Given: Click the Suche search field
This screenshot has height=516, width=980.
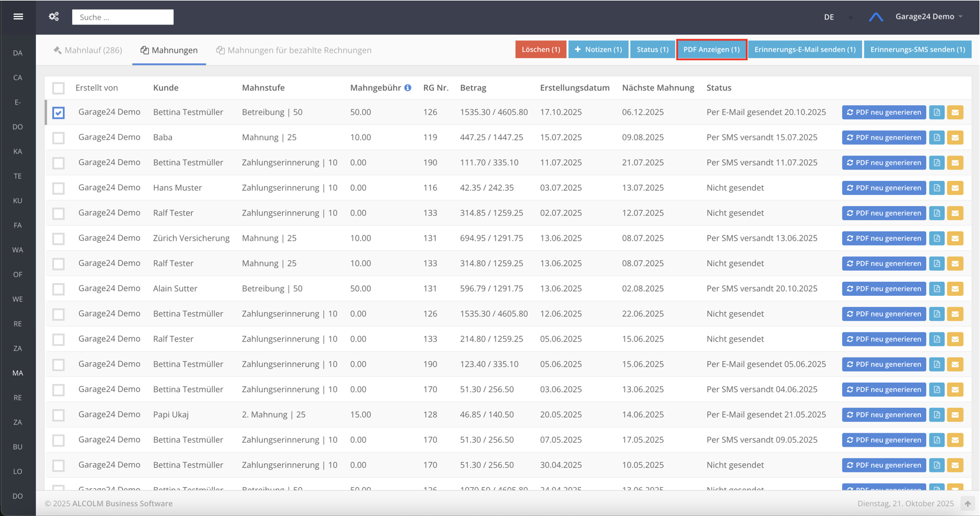Looking at the screenshot, I should point(123,17).
